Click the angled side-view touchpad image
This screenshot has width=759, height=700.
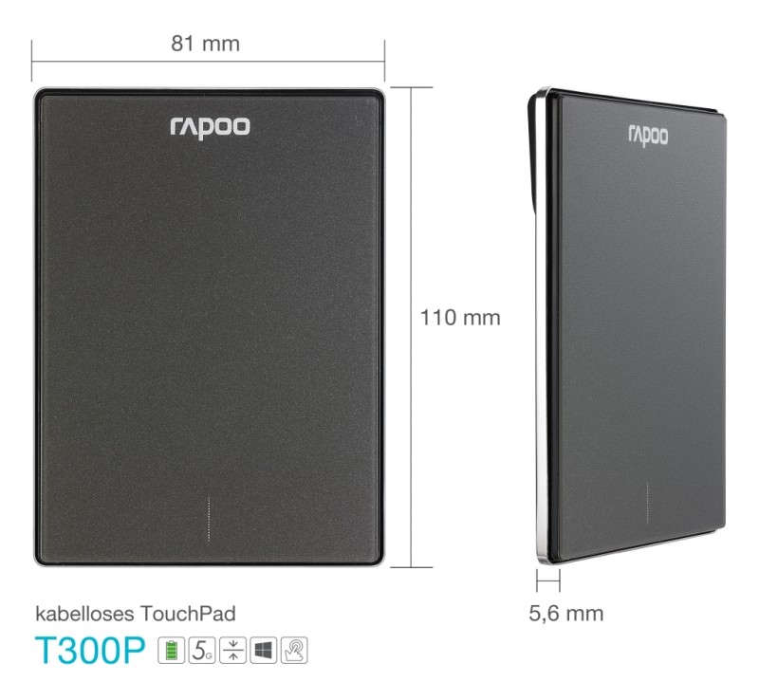click(x=627, y=325)
